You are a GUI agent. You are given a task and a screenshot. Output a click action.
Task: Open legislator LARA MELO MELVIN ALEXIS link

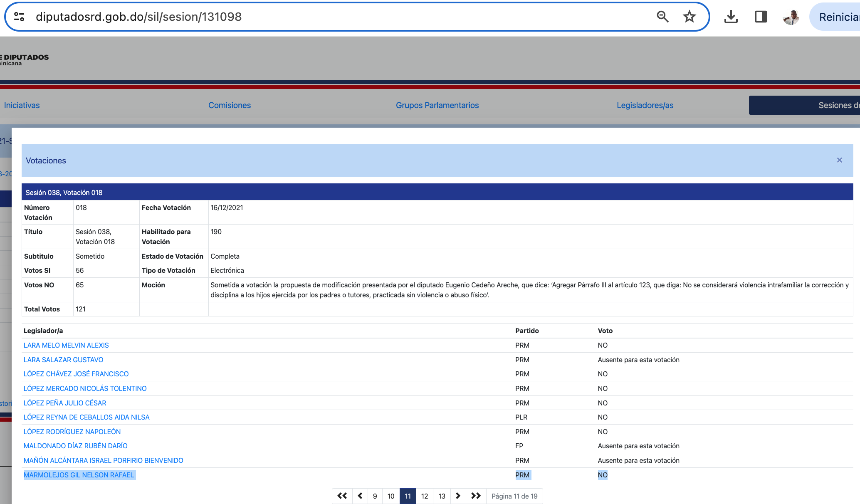click(x=66, y=345)
